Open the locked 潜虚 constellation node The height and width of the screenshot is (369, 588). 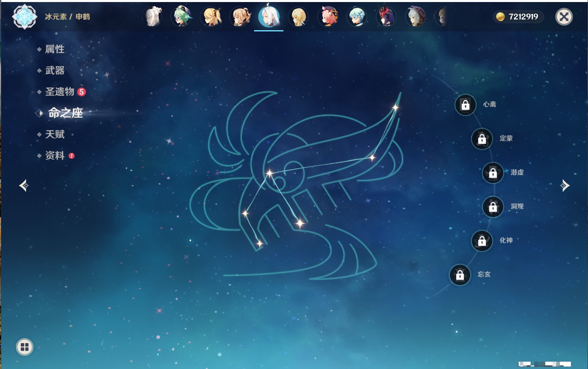tap(493, 173)
